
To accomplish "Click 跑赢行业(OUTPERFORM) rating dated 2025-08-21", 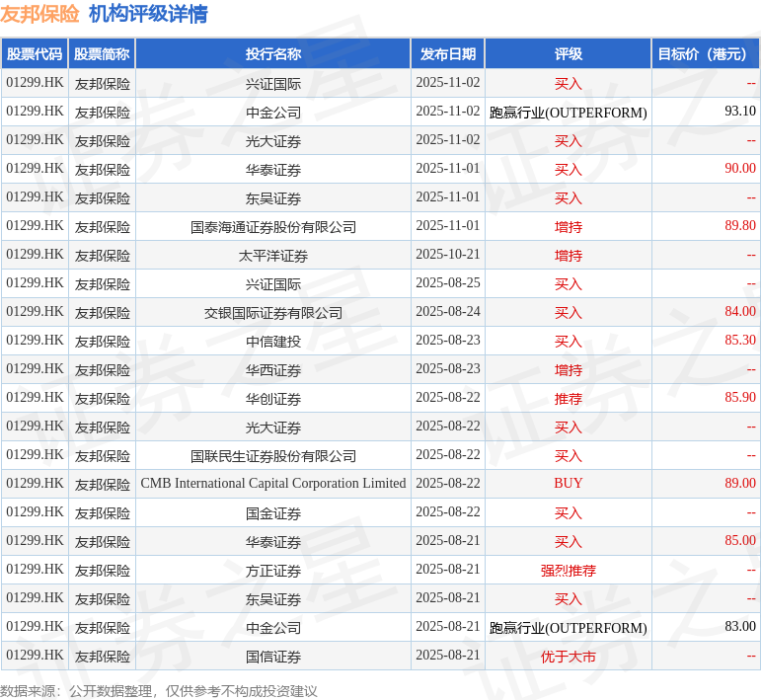I will (x=568, y=628).
